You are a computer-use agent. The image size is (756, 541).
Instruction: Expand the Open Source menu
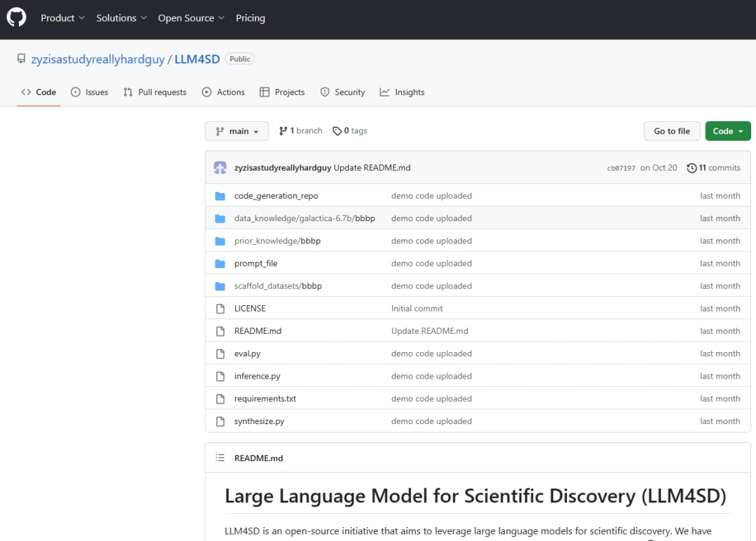point(191,17)
